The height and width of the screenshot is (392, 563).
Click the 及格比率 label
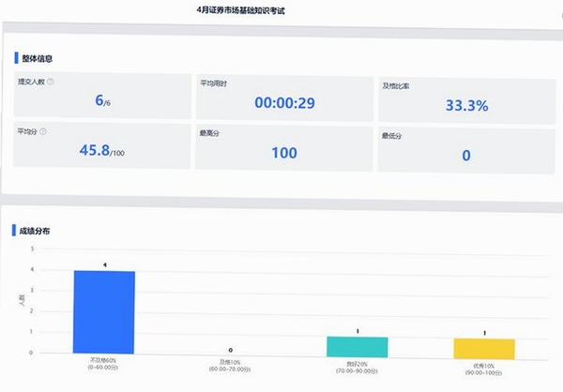(x=396, y=86)
